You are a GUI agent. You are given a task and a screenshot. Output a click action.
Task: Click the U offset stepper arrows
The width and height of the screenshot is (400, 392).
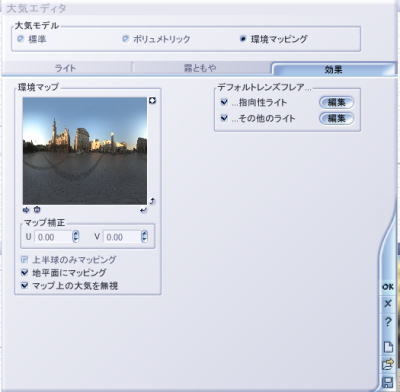tap(76, 237)
